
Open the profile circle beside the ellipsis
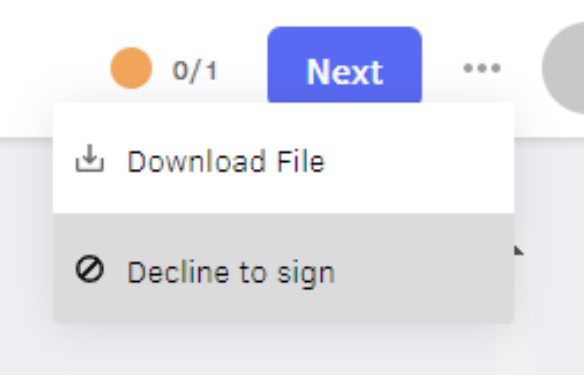click(563, 67)
